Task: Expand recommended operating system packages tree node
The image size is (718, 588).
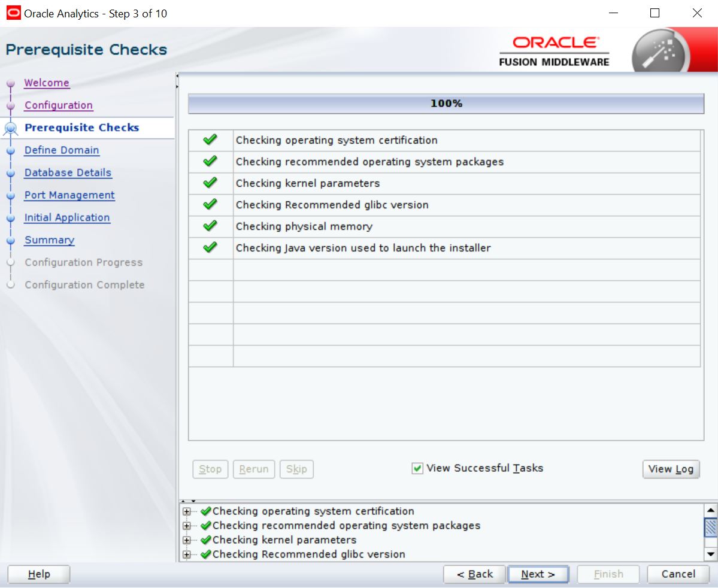Action: [187, 526]
